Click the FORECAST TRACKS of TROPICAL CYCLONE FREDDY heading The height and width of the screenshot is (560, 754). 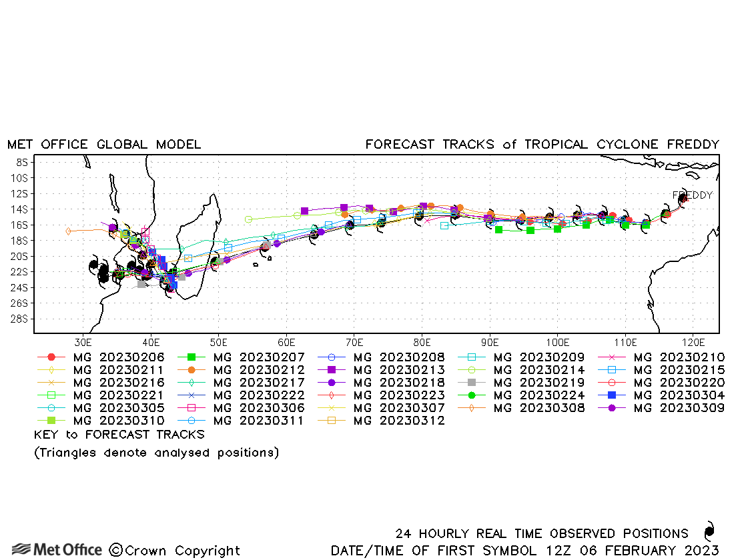[x=542, y=145]
